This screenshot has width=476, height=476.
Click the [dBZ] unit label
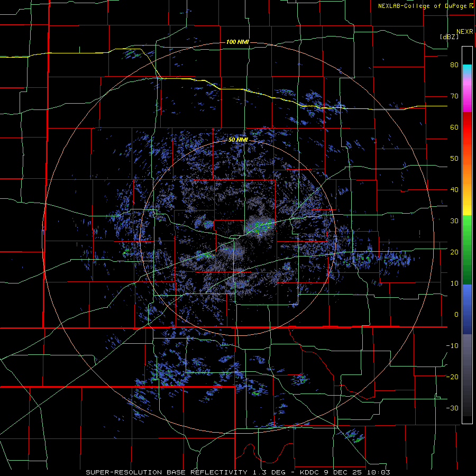pos(449,36)
